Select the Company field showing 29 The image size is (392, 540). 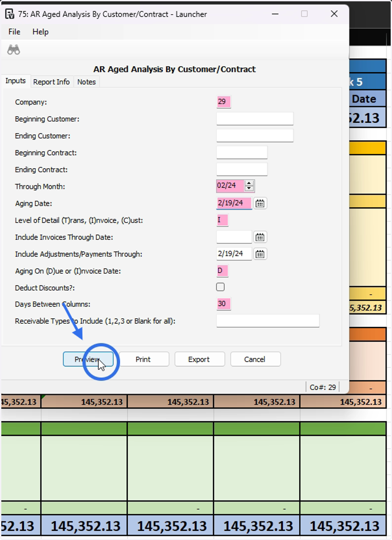point(224,102)
